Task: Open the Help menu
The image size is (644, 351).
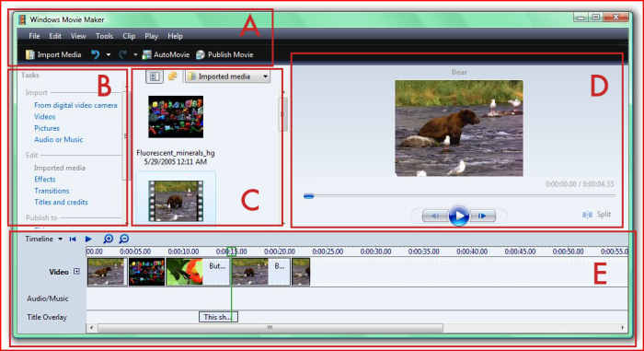Action: (175, 36)
